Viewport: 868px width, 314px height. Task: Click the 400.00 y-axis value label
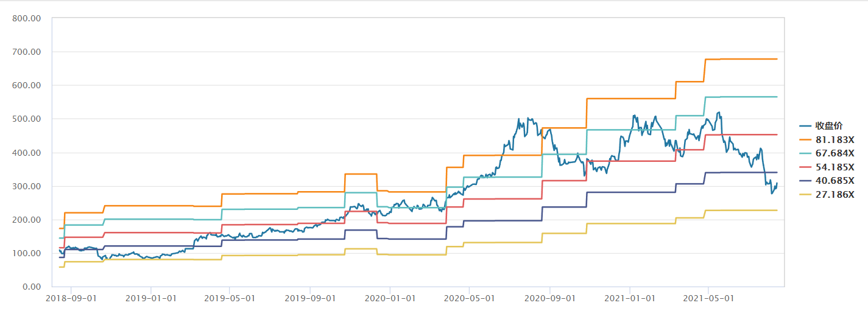coord(26,153)
